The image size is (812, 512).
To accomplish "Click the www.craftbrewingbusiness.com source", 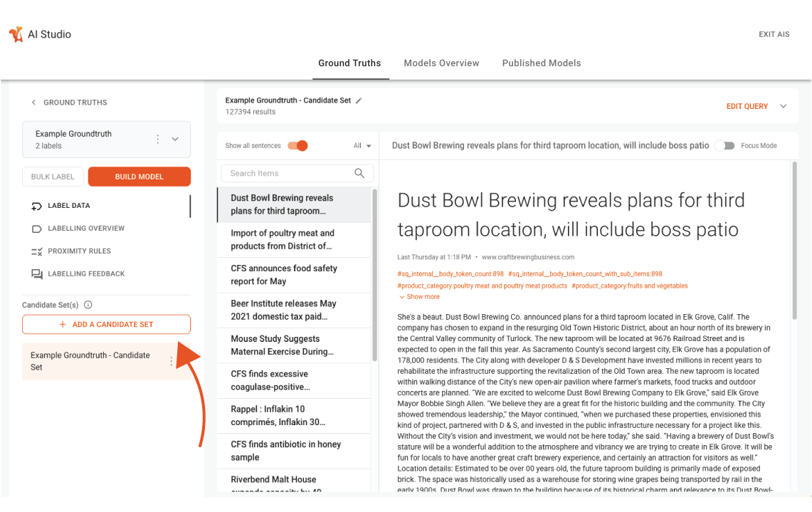I will coord(528,257).
